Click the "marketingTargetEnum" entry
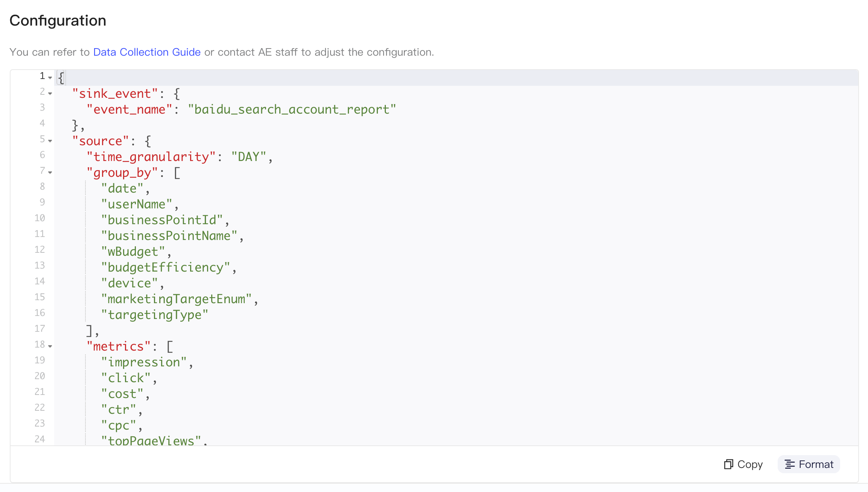 tap(176, 299)
